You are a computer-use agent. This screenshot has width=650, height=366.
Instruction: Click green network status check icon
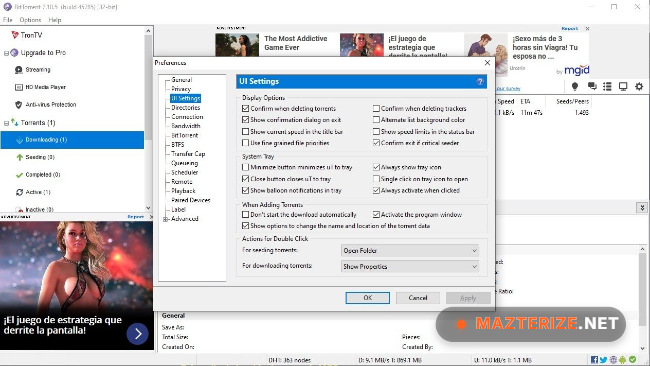point(633,359)
